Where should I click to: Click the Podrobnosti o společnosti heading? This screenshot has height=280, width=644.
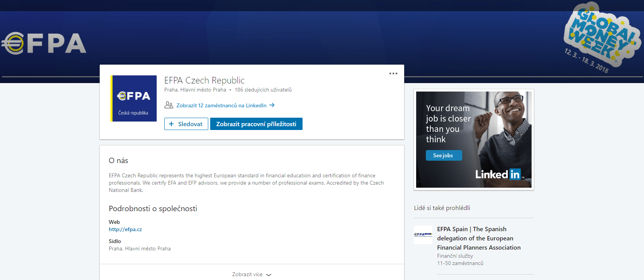153,208
